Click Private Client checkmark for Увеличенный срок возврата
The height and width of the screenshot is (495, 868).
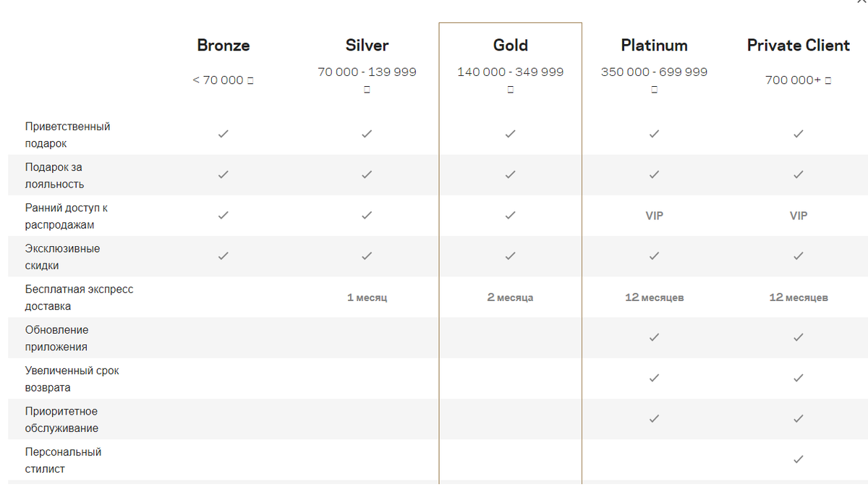tap(799, 378)
